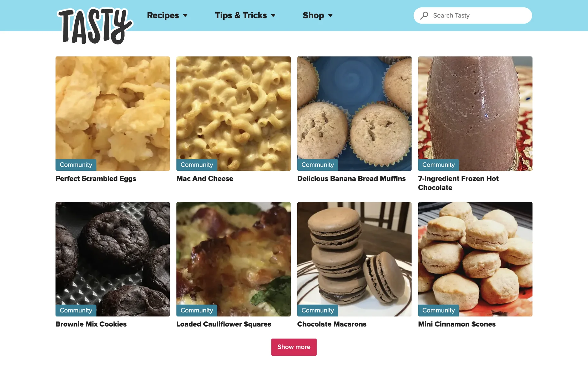
Task: Open the Perfect Scrambled Eggs recipe link
Action: [96, 178]
